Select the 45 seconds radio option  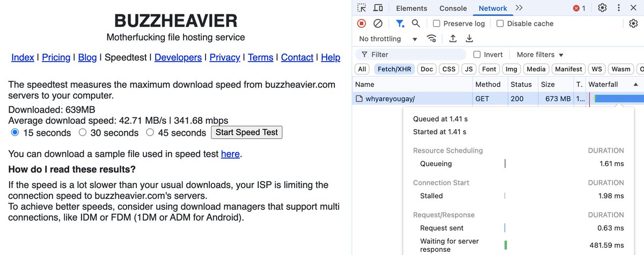tap(150, 132)
